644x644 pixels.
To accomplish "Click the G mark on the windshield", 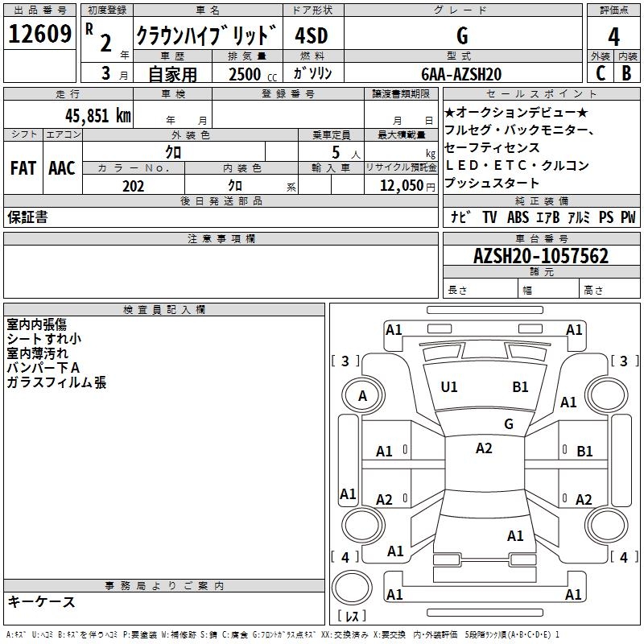I will click(509, 423).
